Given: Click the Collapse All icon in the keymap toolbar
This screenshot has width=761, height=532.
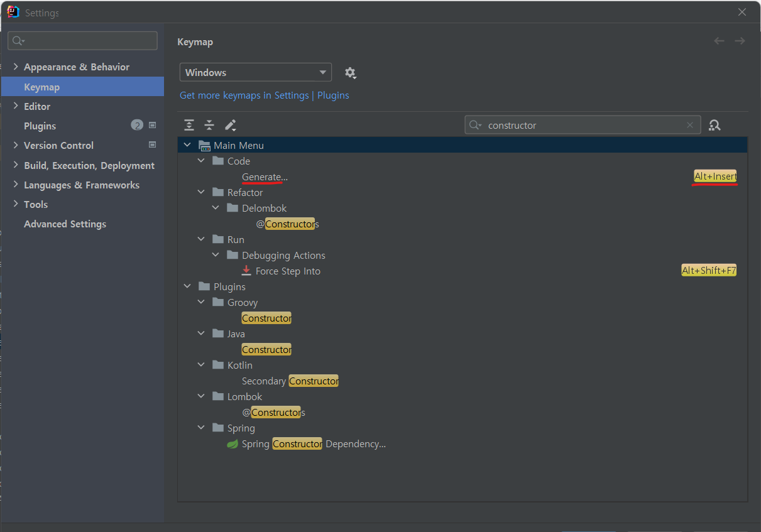Looking at the screenshot, I should [209, 125].
